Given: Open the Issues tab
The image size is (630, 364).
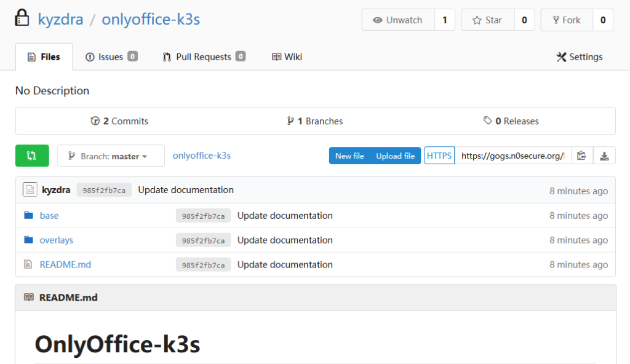Looking at the screenshot, I should (x=111, y=57).
